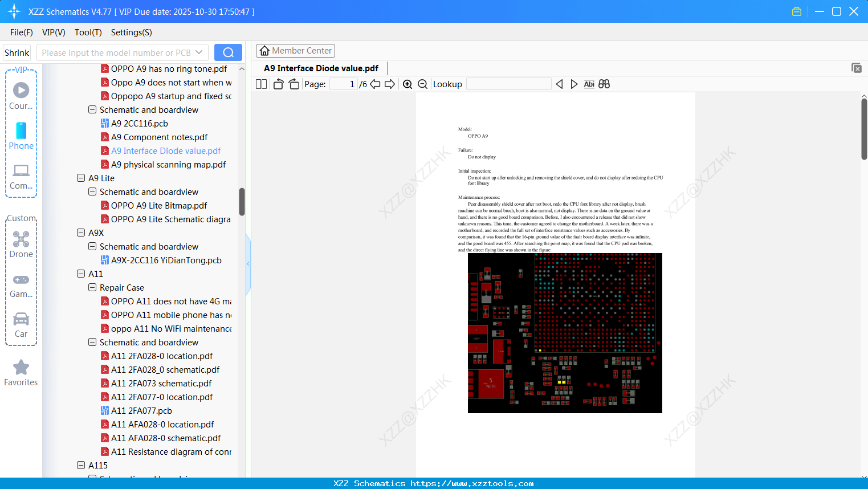Zoom out of the PDF
The width and height of the screenshot is (868, 489).
click(x=422, y=84)
